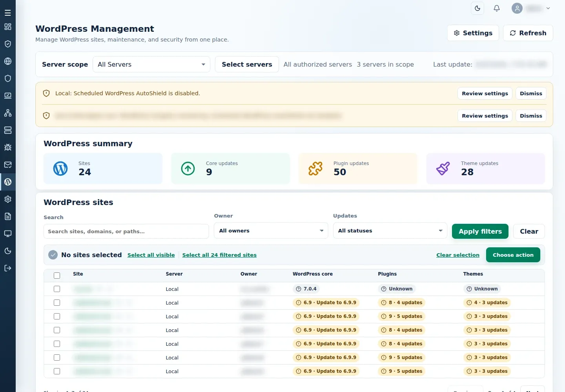Check the box for the row with 4 · 3 updates themes
The width and height of the screenshot is (565, 392).
coord(57,303)
